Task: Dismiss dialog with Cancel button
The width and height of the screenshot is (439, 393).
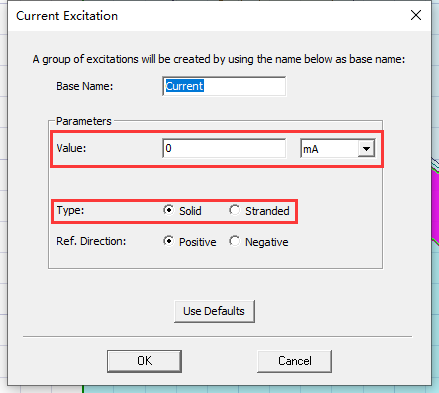Action: [295, 361]
